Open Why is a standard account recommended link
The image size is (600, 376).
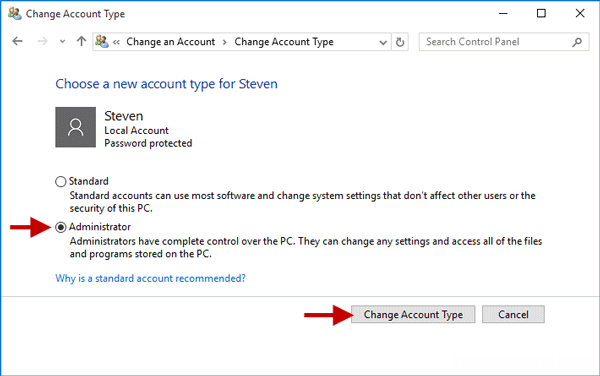coord(150,278)
